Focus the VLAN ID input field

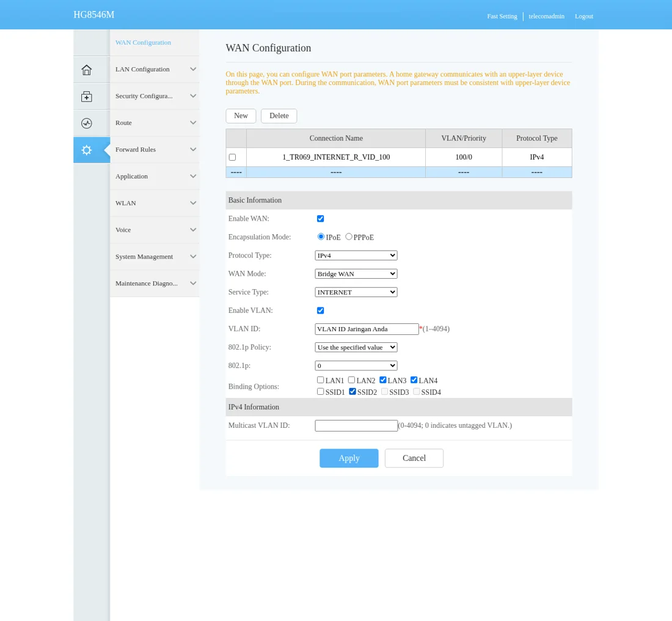tap(367, 329)
